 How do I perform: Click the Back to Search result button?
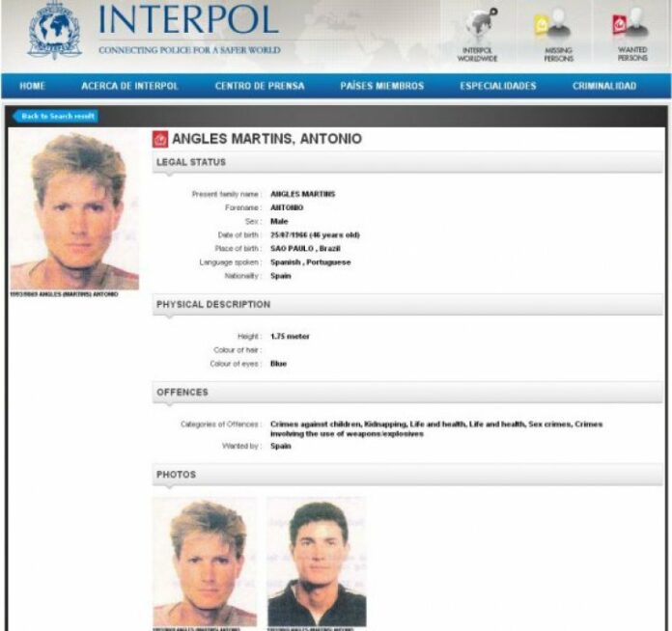click(55, 116)
